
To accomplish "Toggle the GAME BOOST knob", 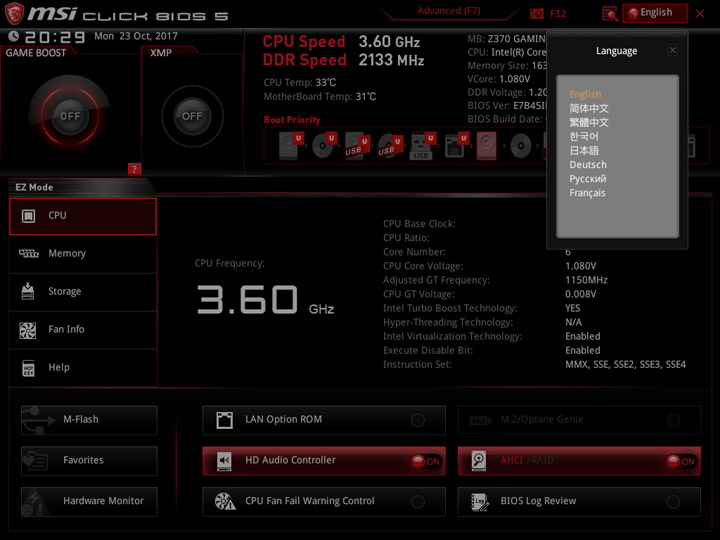I will tap(70, 116).
